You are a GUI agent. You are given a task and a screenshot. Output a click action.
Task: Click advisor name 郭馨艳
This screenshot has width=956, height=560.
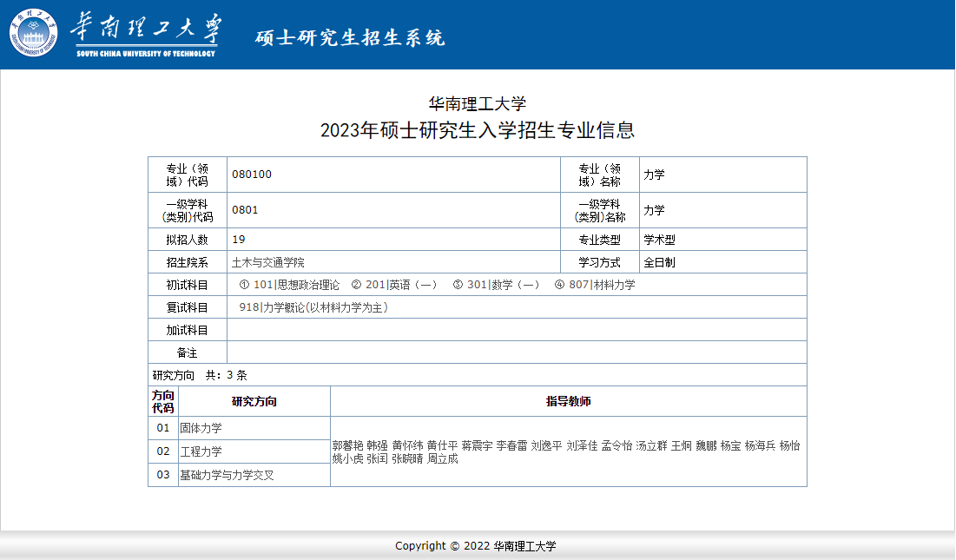click(x=347, y=445)
